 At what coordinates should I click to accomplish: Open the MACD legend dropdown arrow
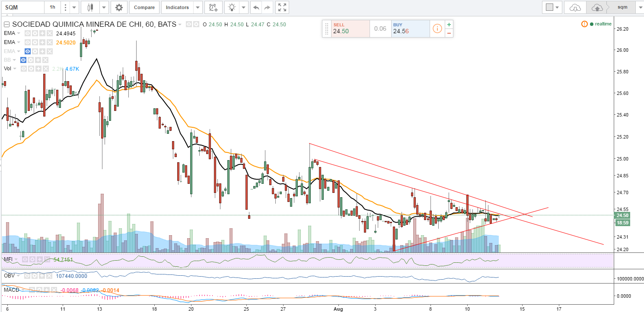24,290
